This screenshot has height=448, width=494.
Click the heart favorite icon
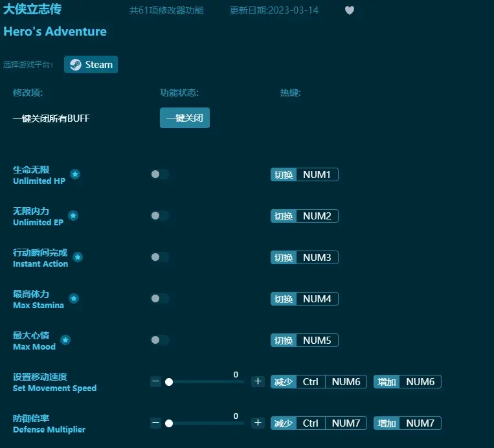tap(350, 10)
